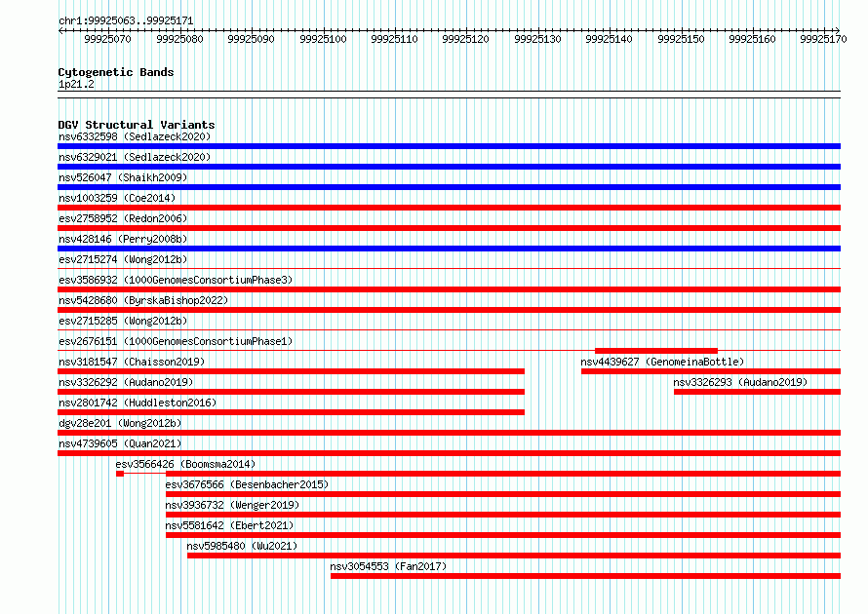Click esv2715285 (Wong2012b) label
The height and width of the screenshot is (614, 868).
(x=123, y=321)
